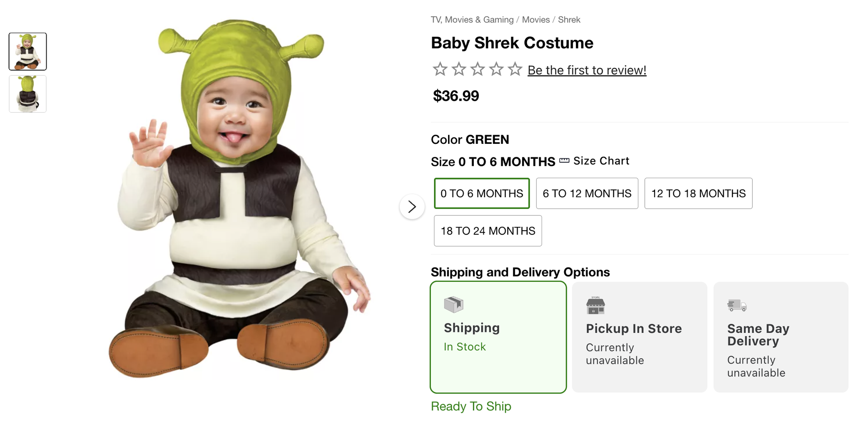This screenshot has width=868, height=421.
Task: Click the ruler icon beside Size Chart
Action: 564,161
